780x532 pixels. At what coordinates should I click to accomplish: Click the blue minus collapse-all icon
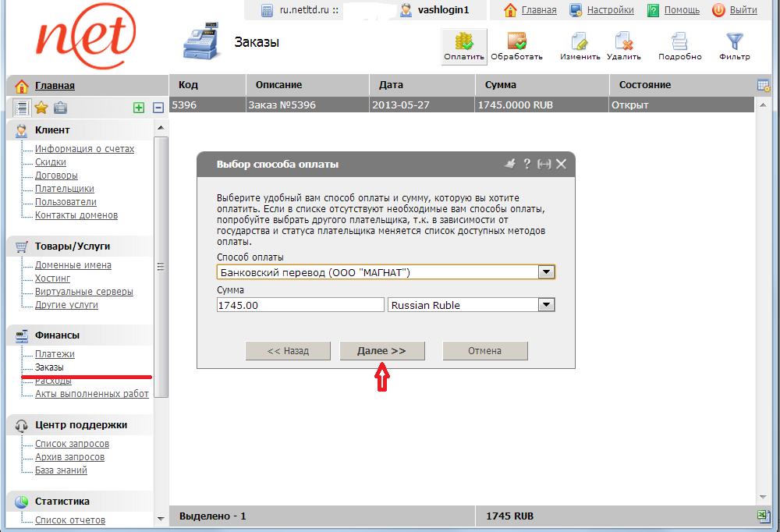pos(158,108)
